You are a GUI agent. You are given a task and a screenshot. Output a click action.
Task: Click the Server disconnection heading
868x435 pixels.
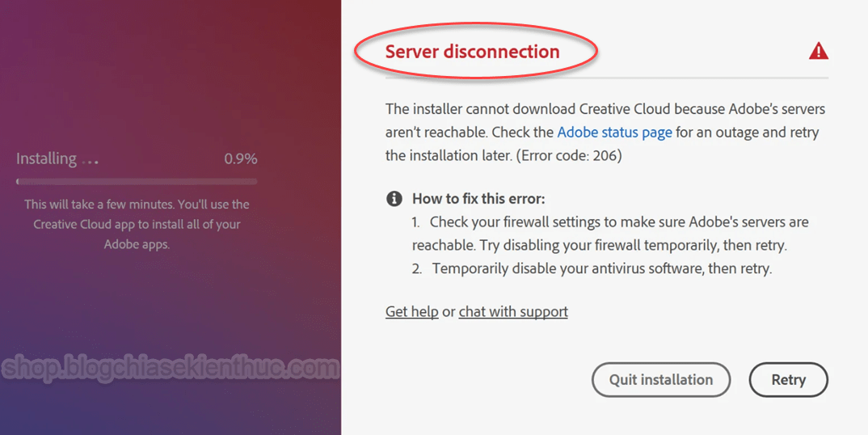472,52
